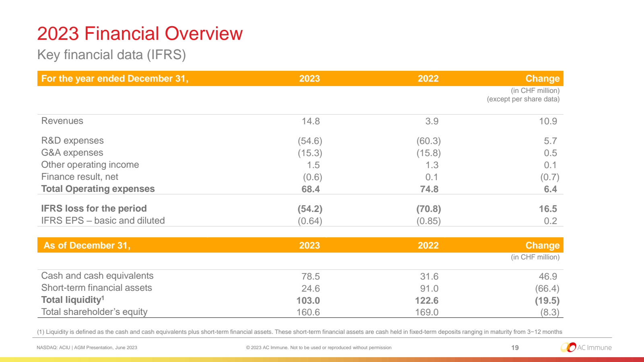
Task: Click Total Operating expenses change 6.4
Action: pos(550,189)
